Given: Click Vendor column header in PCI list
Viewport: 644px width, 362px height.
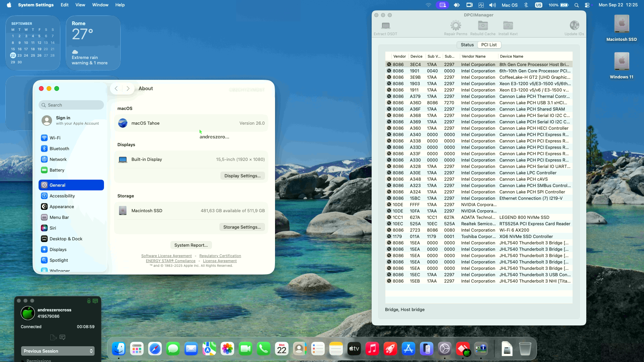Looking at the screenshot, I should 399,56.
